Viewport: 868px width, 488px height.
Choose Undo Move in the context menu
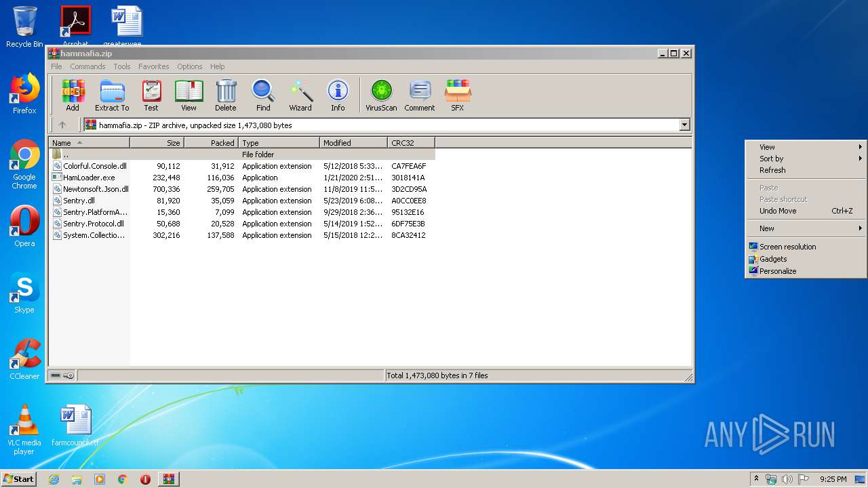tap(806, 211)
